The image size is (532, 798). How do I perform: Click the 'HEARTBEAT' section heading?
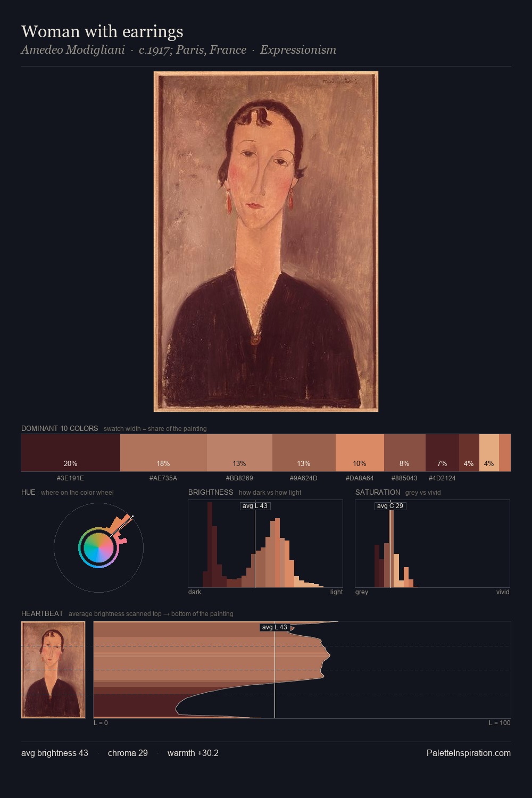(x=42, y=613)
